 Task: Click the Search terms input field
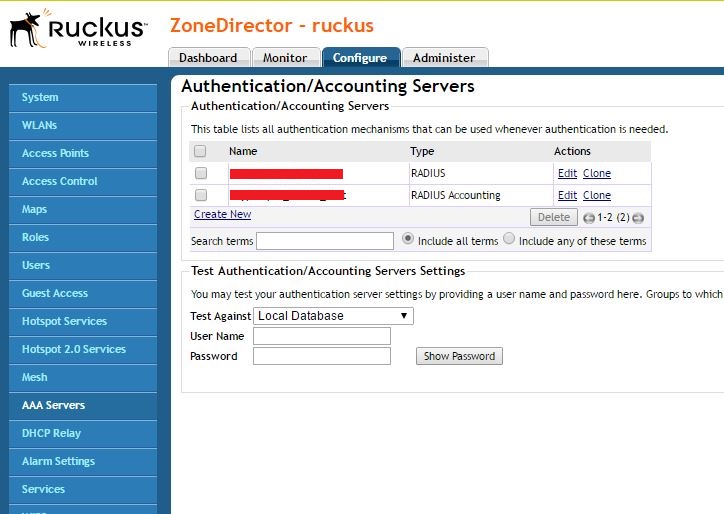click(x=325, y=241)
